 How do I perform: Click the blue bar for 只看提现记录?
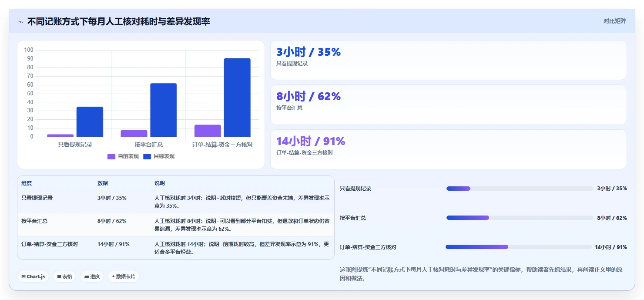[90, 121]
